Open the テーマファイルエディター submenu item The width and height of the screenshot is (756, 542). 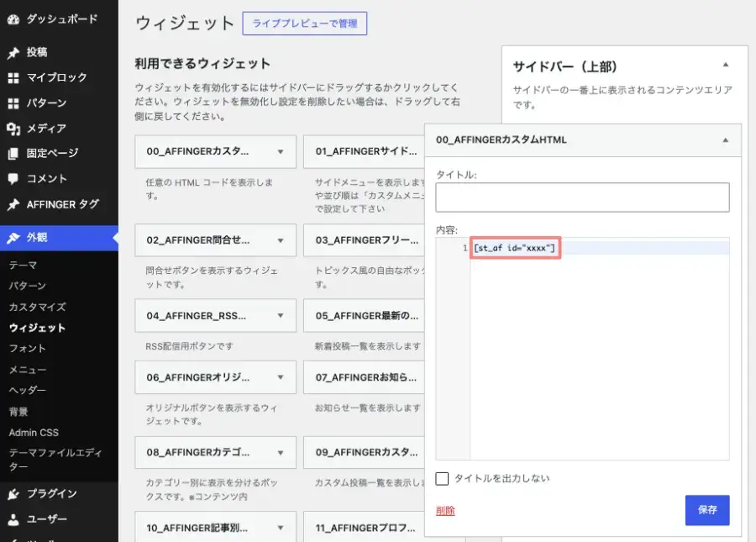pos(55,460)
